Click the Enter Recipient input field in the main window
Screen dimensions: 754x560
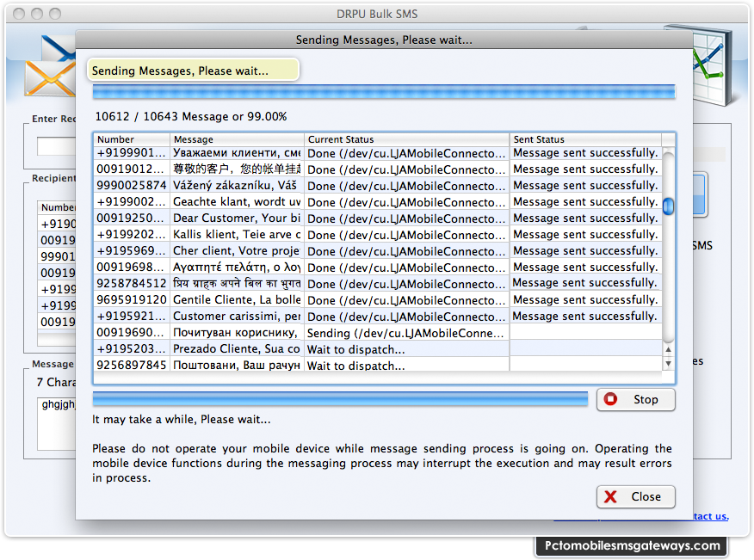click(57, 146)
